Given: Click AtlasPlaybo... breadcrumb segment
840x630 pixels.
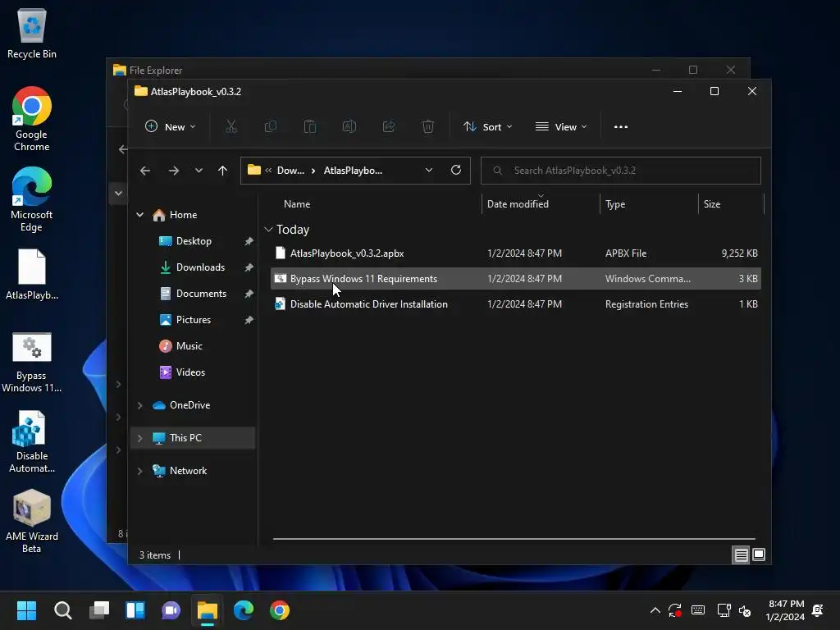Looking at the screenshot, I should pos(353,171).
